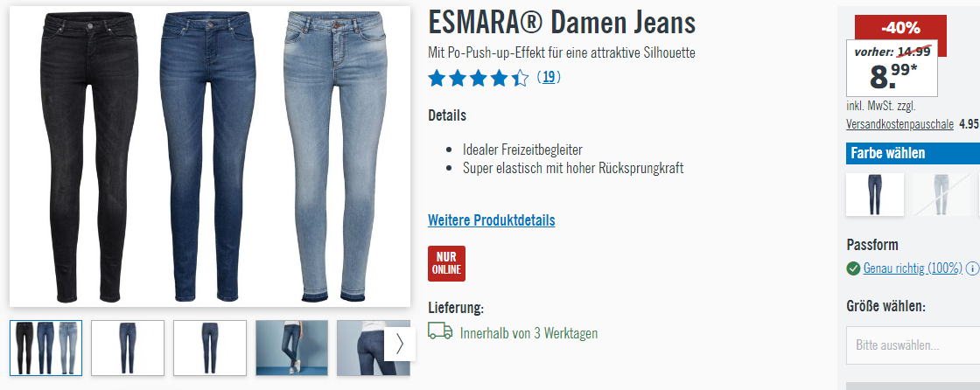This screenshot has width=980, height=390.
Task: Select the third thumbnail of blue jeans
Action: (x=209, y=348)
